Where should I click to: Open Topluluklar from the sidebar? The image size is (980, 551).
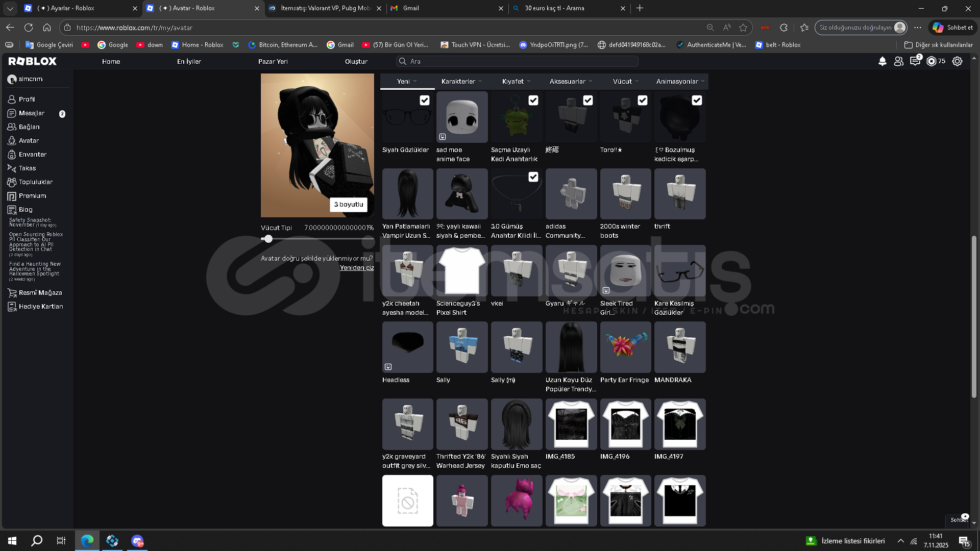[x=35, y=182]
